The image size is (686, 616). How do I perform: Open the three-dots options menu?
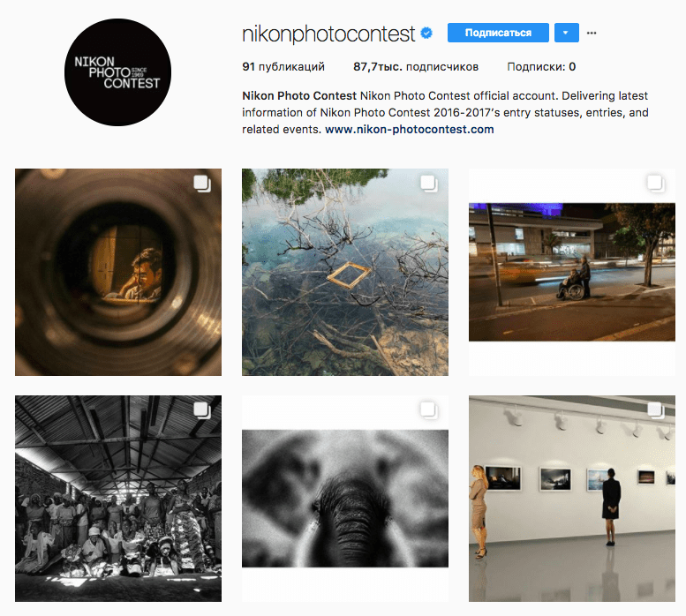pyautogui.click(x=592, y=33)
